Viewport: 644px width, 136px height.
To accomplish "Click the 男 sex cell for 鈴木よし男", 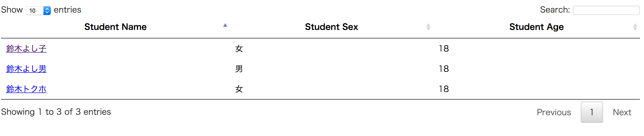I will tap(239, 69).
